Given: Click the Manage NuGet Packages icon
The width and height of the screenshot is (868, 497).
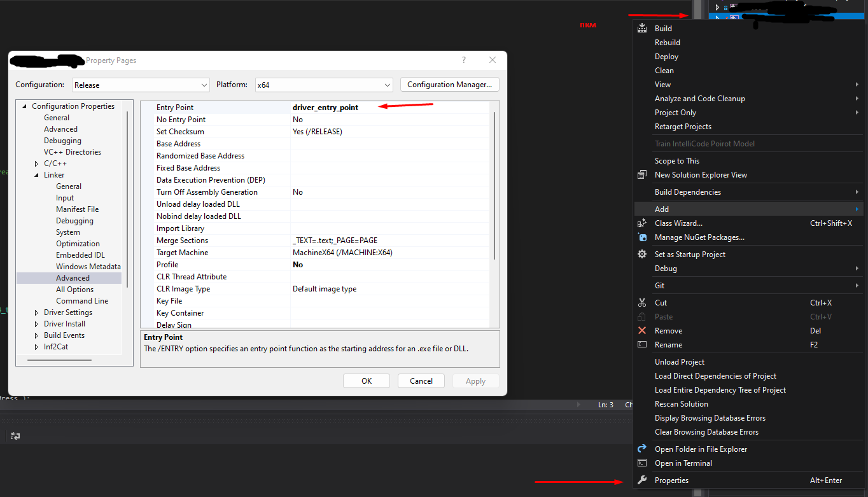Looking at the screenshot, I should click(x=642, y=237).
